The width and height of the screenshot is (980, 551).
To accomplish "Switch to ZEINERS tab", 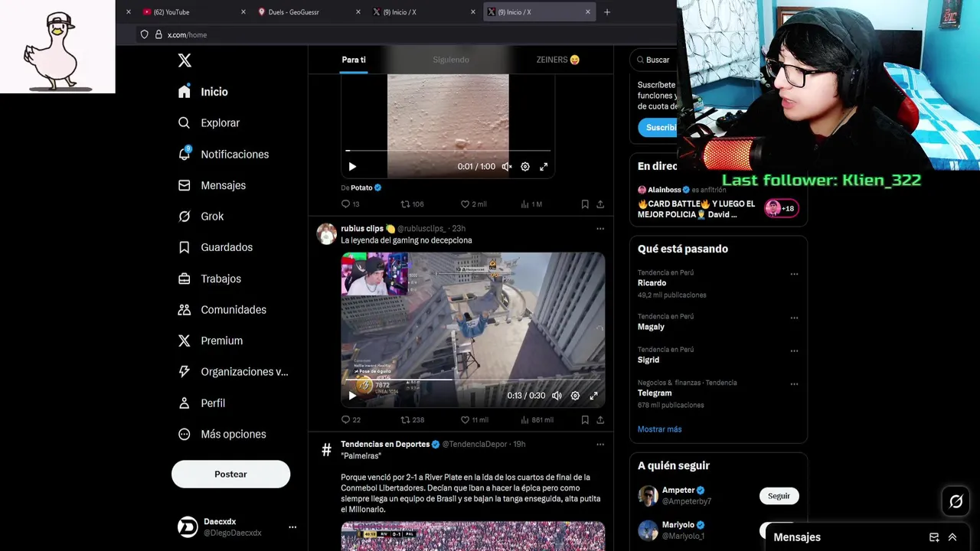I will [557, 60].
